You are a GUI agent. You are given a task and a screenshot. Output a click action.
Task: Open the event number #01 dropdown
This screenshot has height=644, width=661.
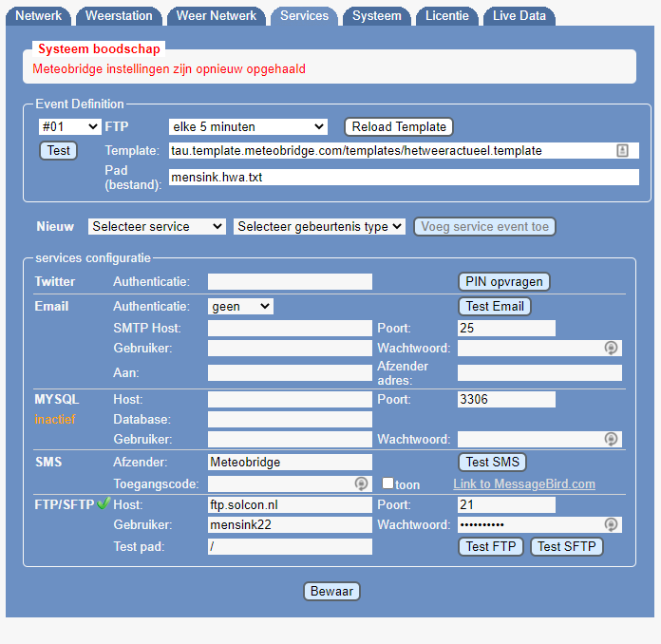click(69, 126)
